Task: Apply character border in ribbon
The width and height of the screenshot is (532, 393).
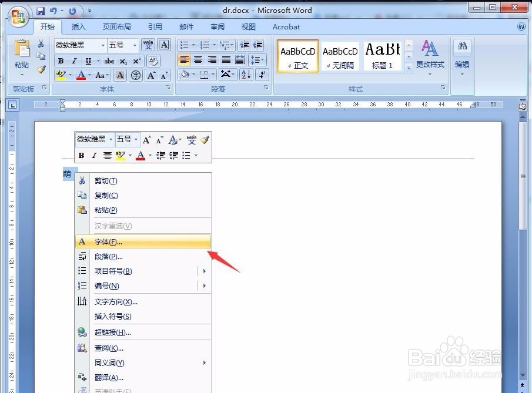Action: 164,45
